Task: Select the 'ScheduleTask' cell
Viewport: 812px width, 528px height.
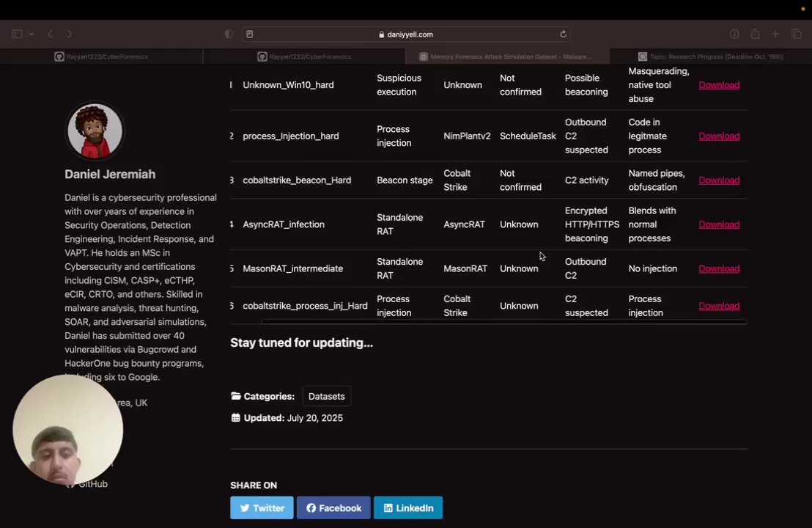Action: point(528,136)
